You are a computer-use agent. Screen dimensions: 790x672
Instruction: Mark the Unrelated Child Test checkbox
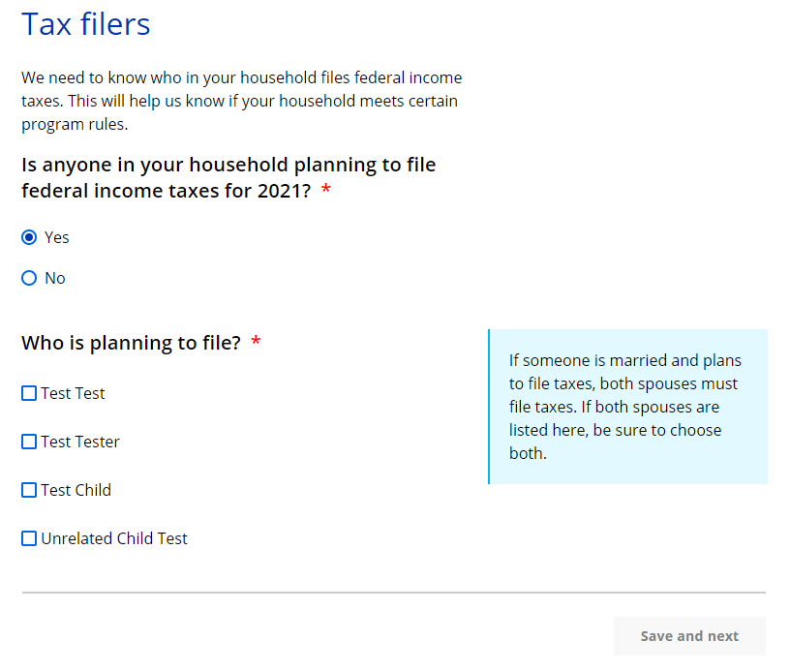[29, 538]
